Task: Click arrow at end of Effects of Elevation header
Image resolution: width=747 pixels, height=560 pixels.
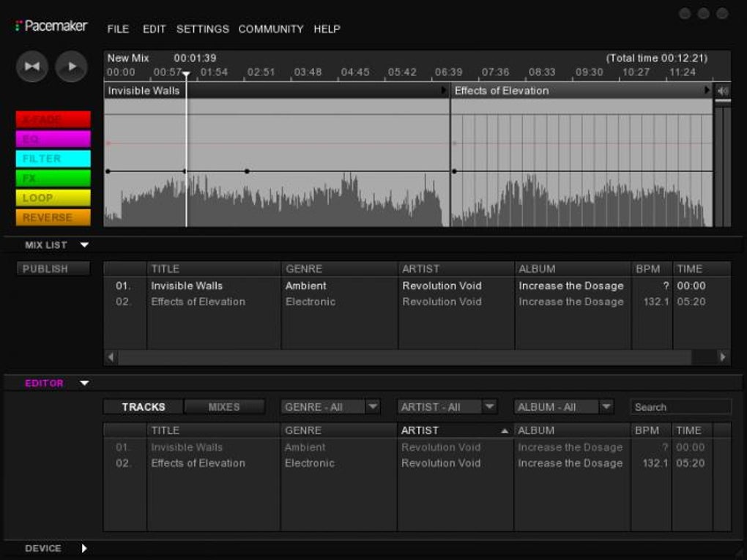Action: pyautogui.click(x=707, y=90)
